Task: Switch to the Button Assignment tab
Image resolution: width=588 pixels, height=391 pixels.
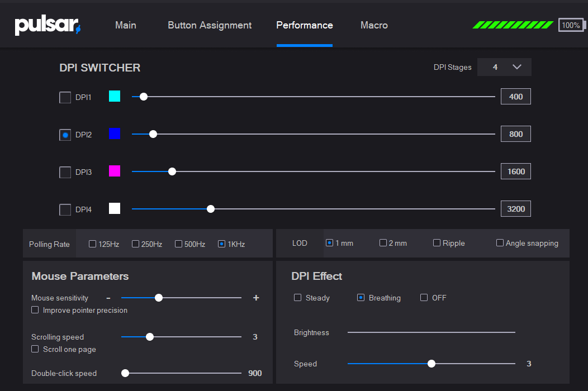Action: coord(210,25)
